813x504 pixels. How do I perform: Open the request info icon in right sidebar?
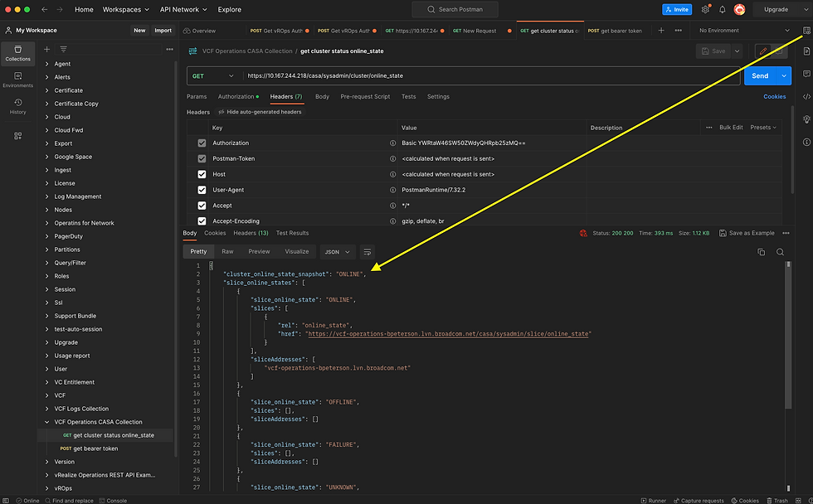(x=806, y=142)
